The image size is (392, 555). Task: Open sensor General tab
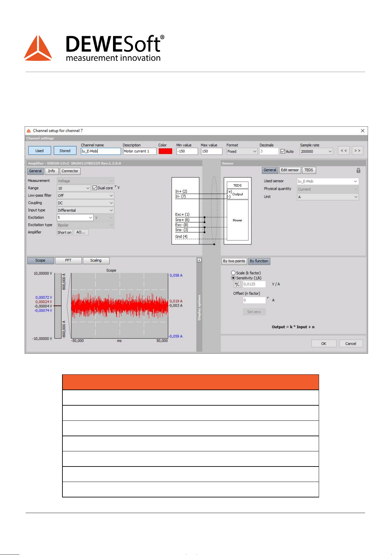[270, 170]
